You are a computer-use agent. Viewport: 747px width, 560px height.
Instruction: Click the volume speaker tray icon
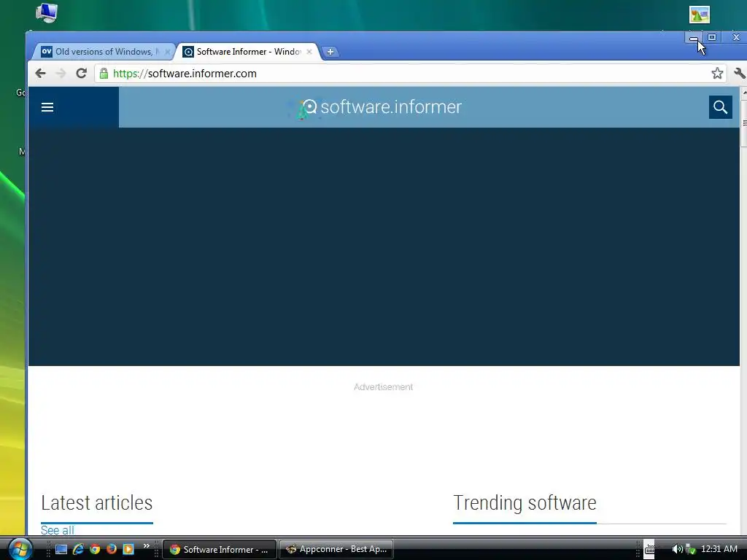click(x=677, y=549)
